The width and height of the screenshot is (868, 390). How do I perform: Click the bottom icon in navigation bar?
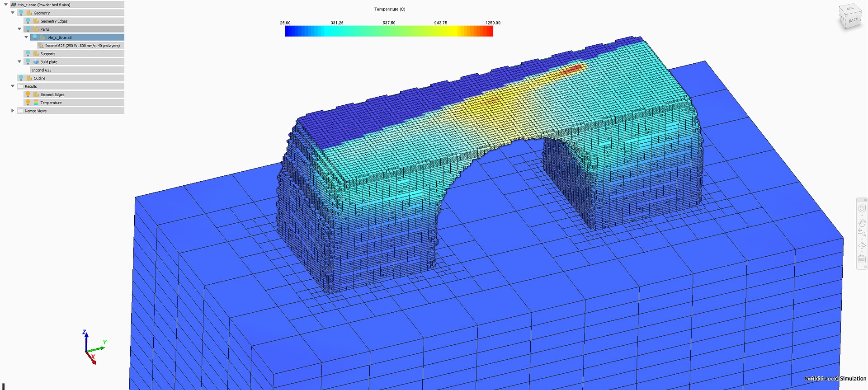point(862,259)
